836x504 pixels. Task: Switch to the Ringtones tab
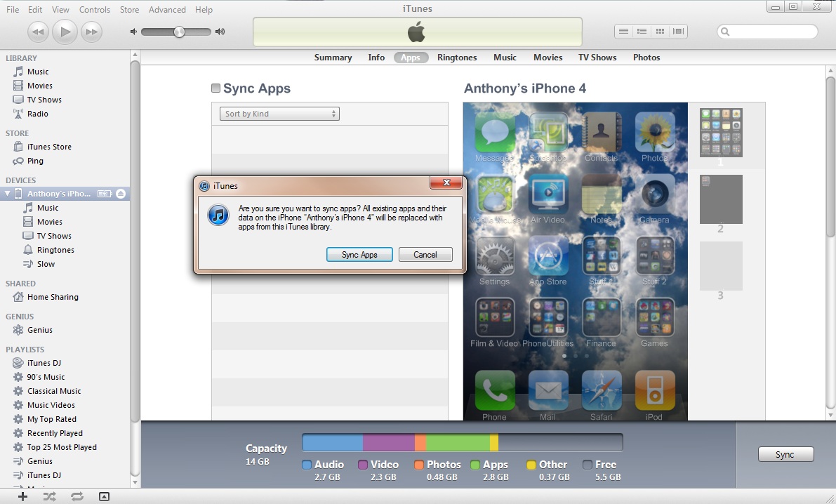(x=457, y=58)
